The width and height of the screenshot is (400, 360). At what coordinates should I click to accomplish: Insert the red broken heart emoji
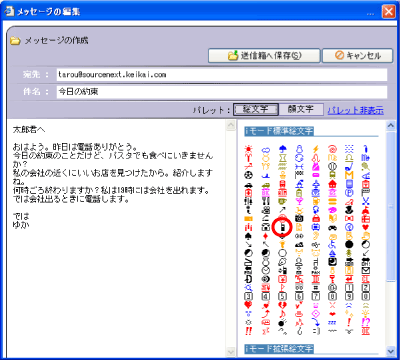click(283, 305)
